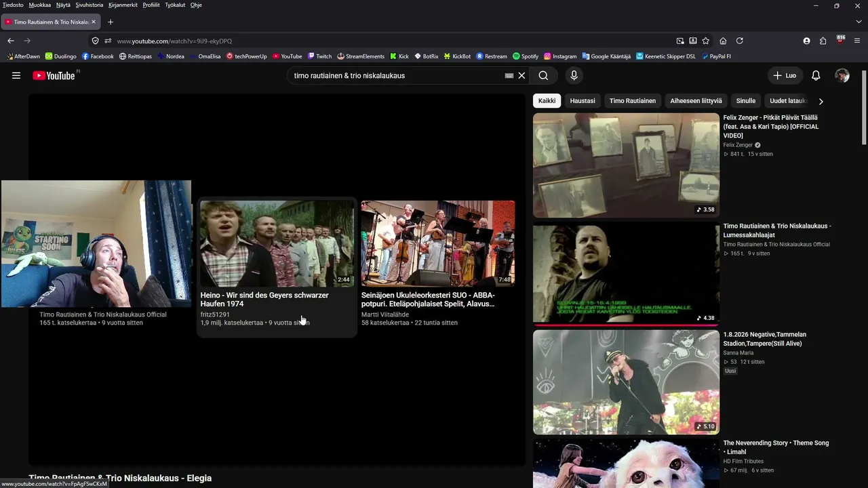Viewport: 868px width, 488px height.
Task: Open the Sivuhistoria menu
Action: click(90, 5)
